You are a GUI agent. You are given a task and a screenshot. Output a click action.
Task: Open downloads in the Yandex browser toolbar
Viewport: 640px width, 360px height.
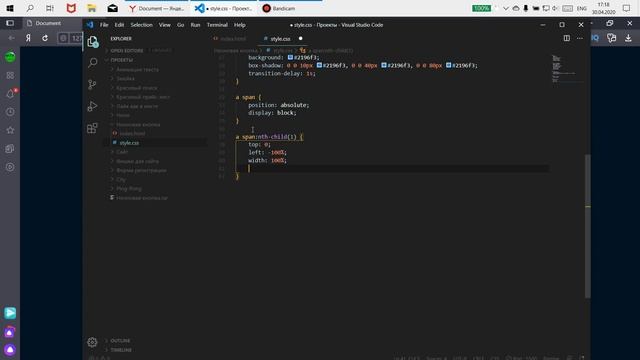tap(628, 38)
